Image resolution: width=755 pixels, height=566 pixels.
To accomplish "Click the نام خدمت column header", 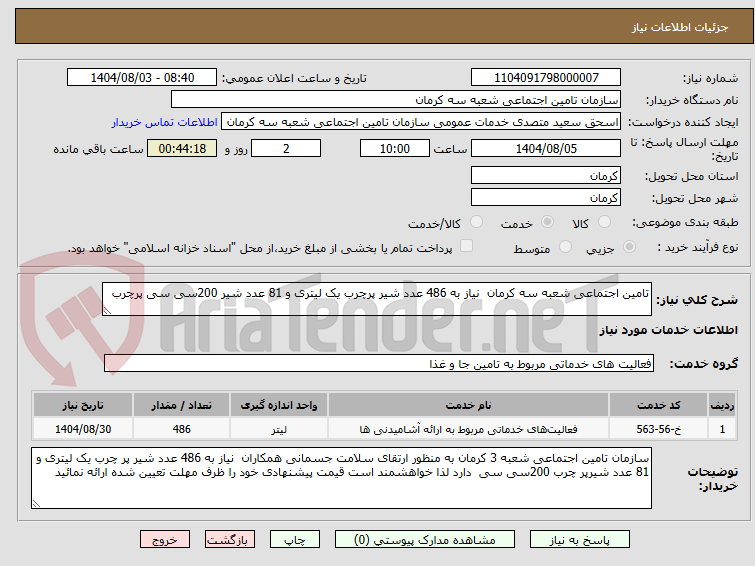I will click(x=469, y=405).
